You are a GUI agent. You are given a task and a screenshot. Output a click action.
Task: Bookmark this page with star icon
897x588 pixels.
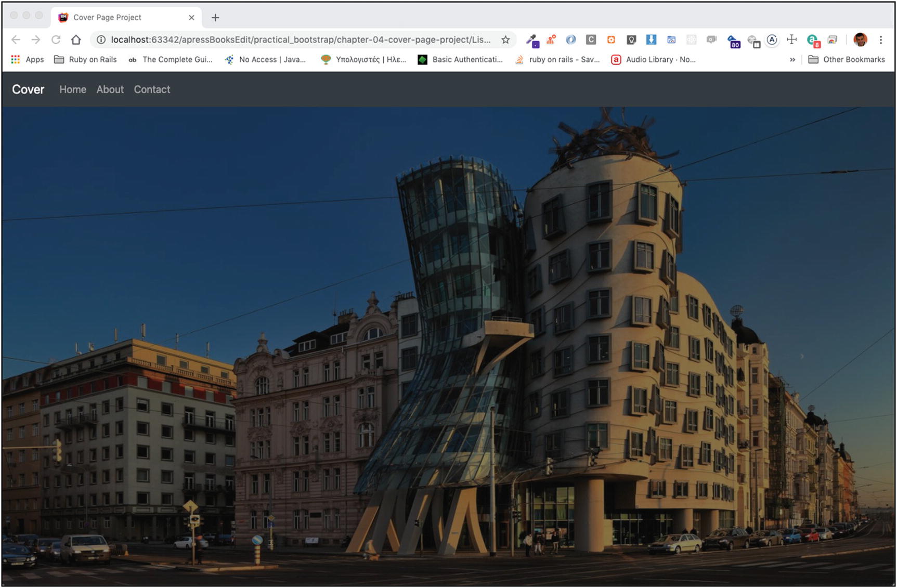[x=505, y=40]
